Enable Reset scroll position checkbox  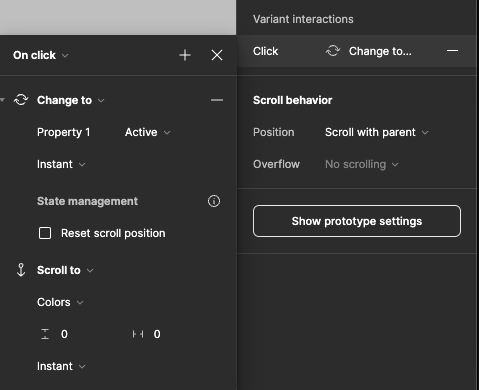click(x=45, y=233)
